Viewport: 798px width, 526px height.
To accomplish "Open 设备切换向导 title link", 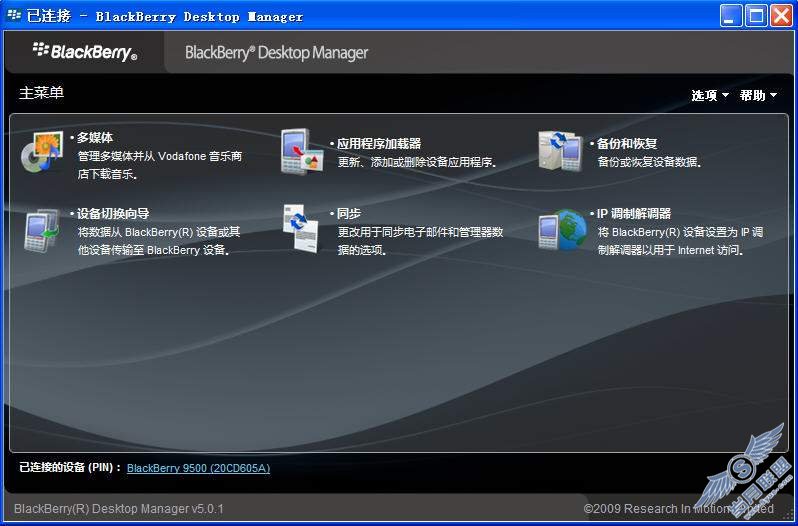I will pos(113,214).
